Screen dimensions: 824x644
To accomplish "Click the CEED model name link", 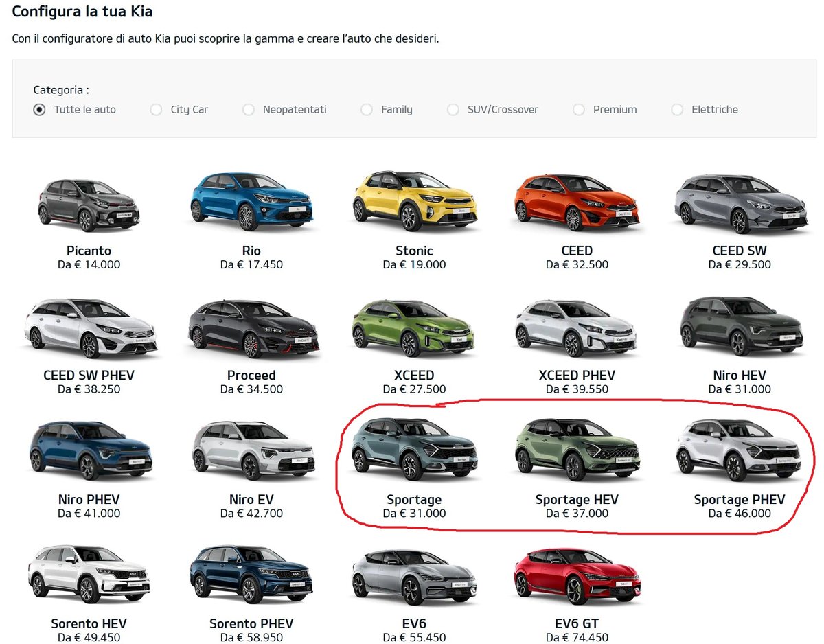I will point(577,251).
